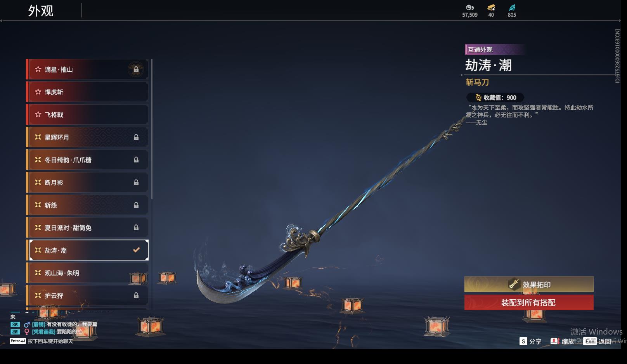
Task: Click the lock icon on 摘星·摧山
Action: [x=136, y=70]
